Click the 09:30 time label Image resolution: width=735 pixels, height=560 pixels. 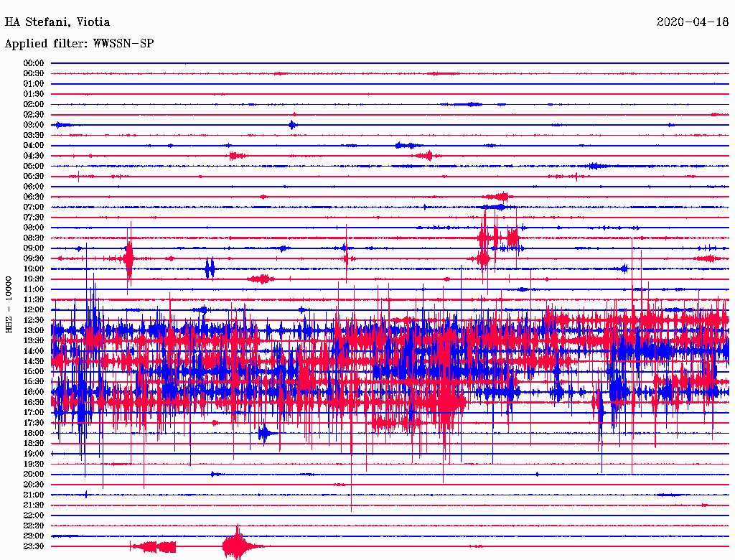click(x=34, y=259)
